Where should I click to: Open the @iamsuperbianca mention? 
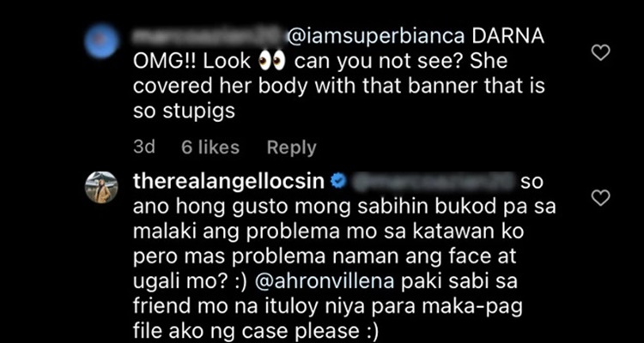[x=375, y=38]
